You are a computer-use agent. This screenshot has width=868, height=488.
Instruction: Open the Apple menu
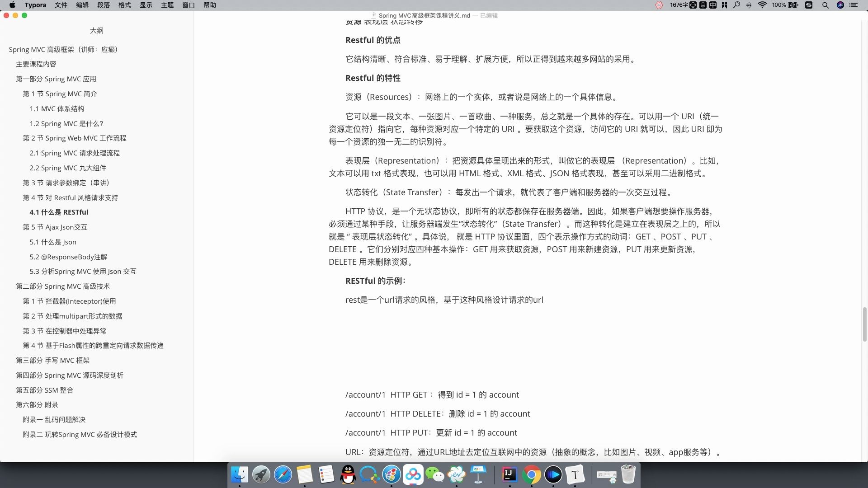pyautogui.click(x=12, y=5)
